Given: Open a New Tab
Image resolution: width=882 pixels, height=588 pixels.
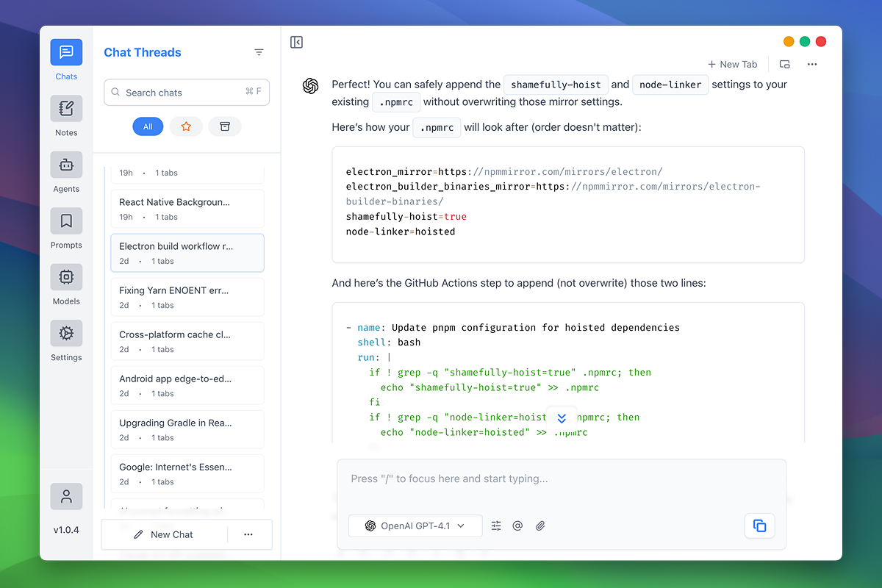Looking at the screenshot, I should (x=732, y=64).
